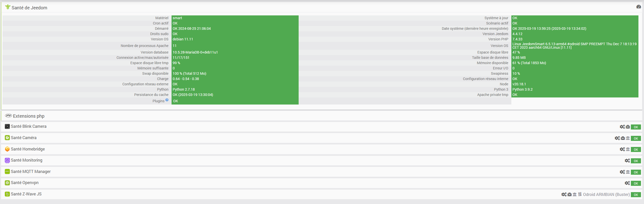Click the Odroid ARMBIAN (Buster) label
Screen dimensions: 644x204
click(x=606, y=194)
